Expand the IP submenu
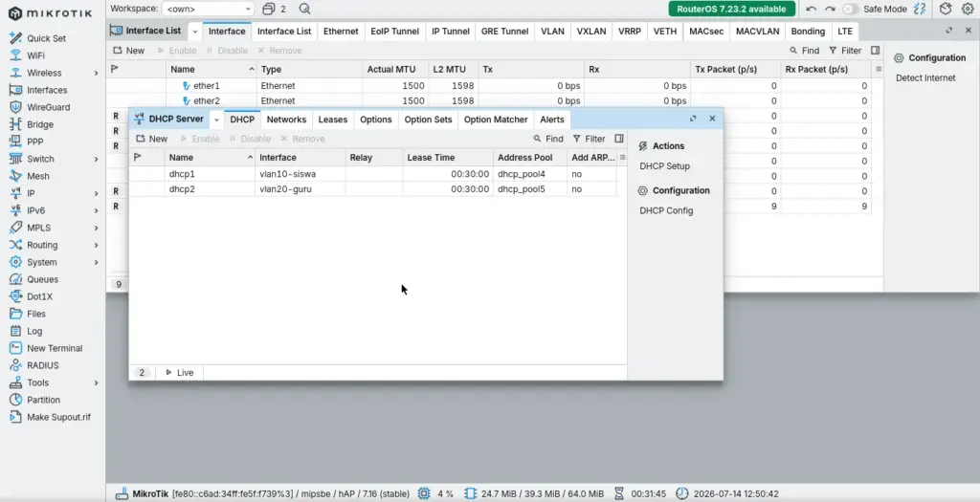The width and height of the screenshot is (980, 502). pos(97,193)
